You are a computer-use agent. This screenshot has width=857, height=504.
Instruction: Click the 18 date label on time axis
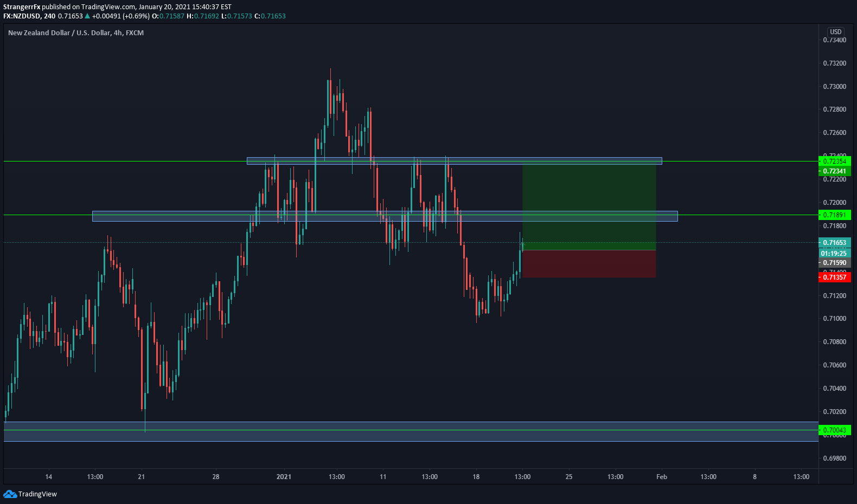click(476, 477)
